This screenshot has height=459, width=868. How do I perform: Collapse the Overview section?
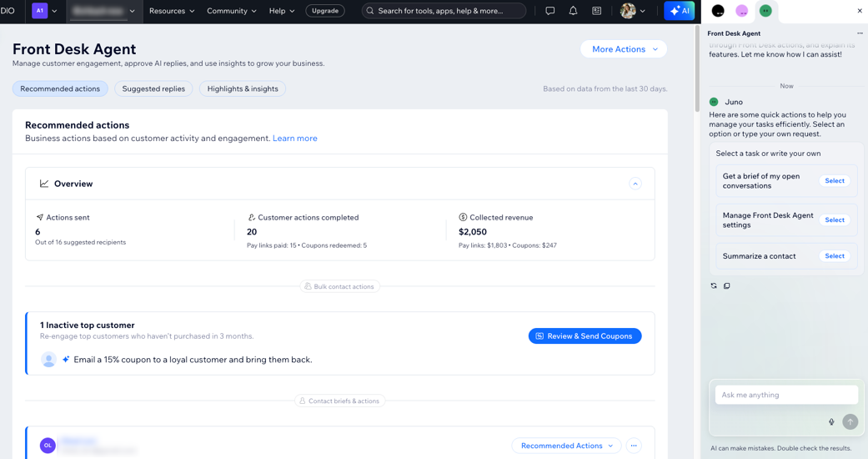point(635,184)
